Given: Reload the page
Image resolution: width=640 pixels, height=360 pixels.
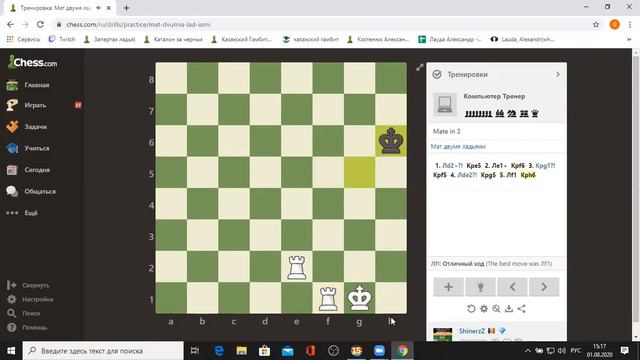Looking at the screenshot, I should tap(40, 24).
